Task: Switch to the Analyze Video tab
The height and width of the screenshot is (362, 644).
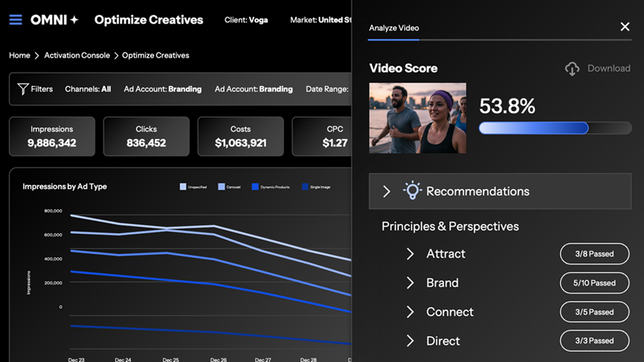Action: point(393,28)
